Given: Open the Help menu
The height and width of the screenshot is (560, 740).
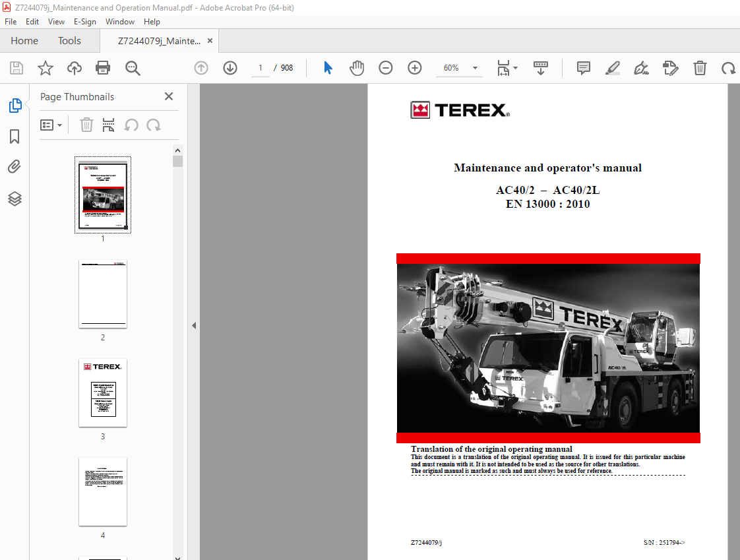Looking at the screenshot, I should [x=152, y=22].
